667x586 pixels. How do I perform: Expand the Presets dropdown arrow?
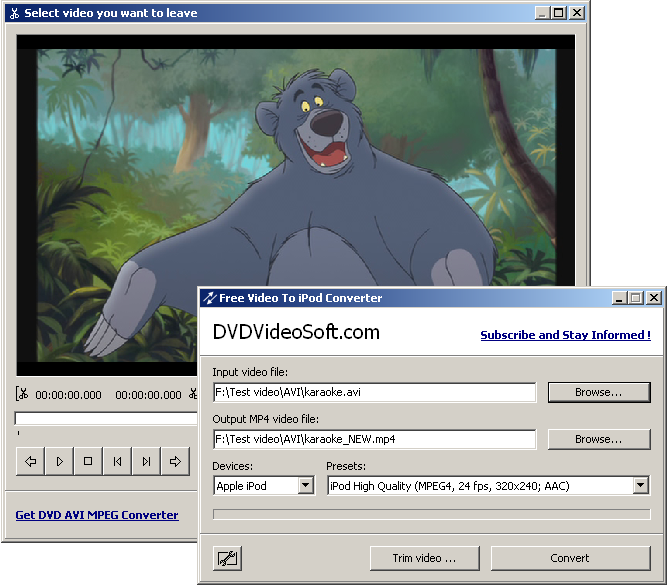pos(640,485)
